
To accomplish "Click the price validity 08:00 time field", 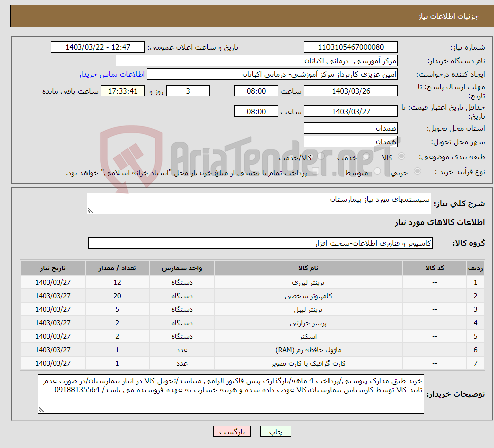I will [256, 111].
